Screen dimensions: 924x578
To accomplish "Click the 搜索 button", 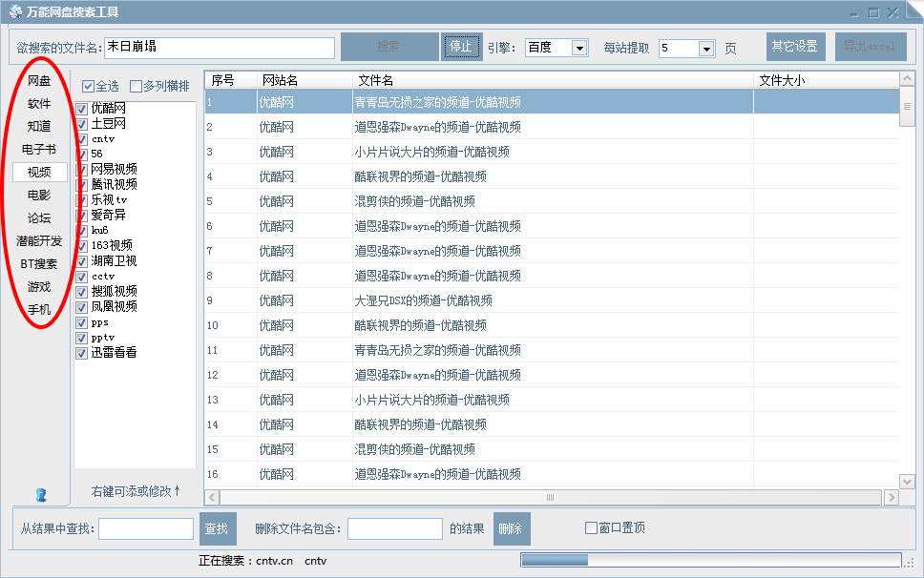I will point(389,47).
